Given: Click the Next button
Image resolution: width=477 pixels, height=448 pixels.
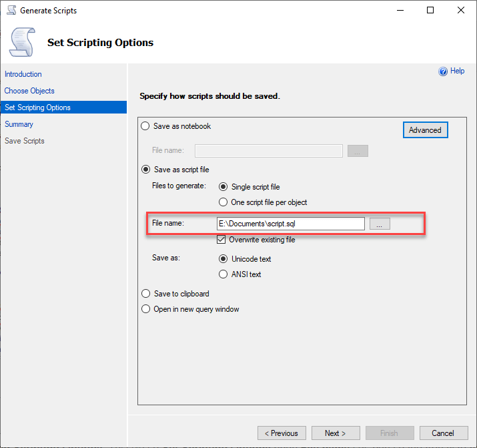Looking at the screenshot, I should [x=336, y=433].
